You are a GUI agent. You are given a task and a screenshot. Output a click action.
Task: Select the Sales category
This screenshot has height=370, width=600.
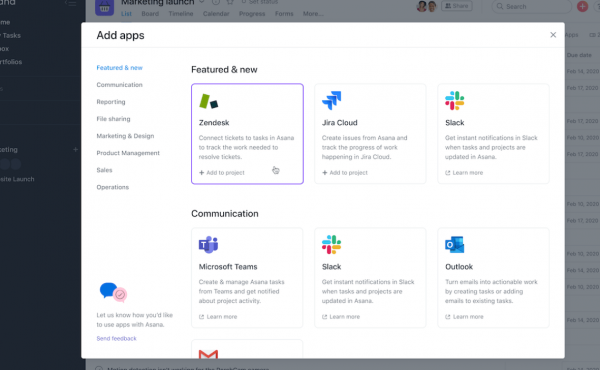point(104,170)
